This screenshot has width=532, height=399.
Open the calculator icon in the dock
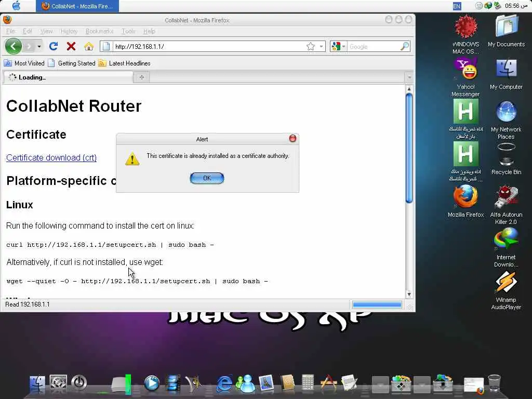[308, 383]
